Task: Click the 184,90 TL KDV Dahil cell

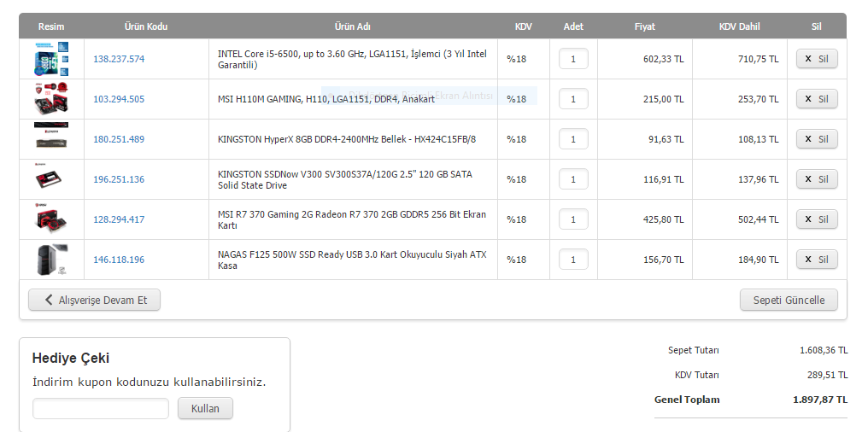Action: click(x=758, y=260)
